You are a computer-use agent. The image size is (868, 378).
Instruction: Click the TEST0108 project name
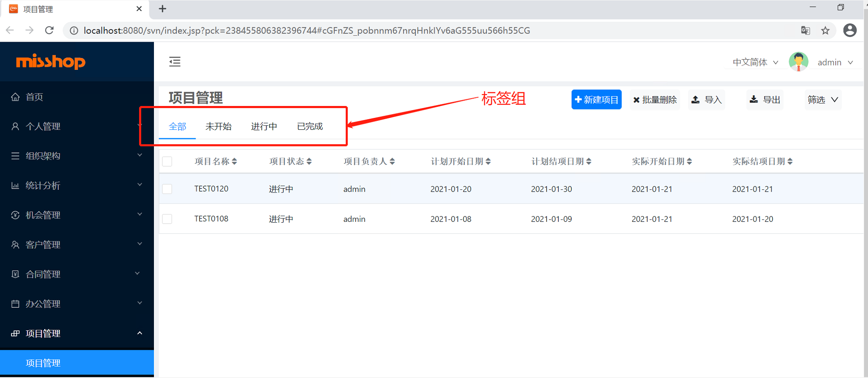(211, 219)
